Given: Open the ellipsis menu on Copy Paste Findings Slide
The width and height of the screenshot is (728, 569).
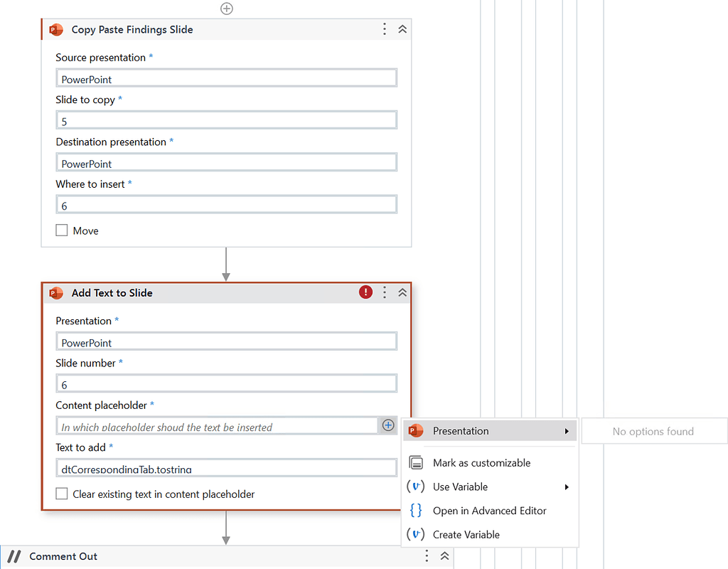Looking at the screenshot, I should pos(384,29).
